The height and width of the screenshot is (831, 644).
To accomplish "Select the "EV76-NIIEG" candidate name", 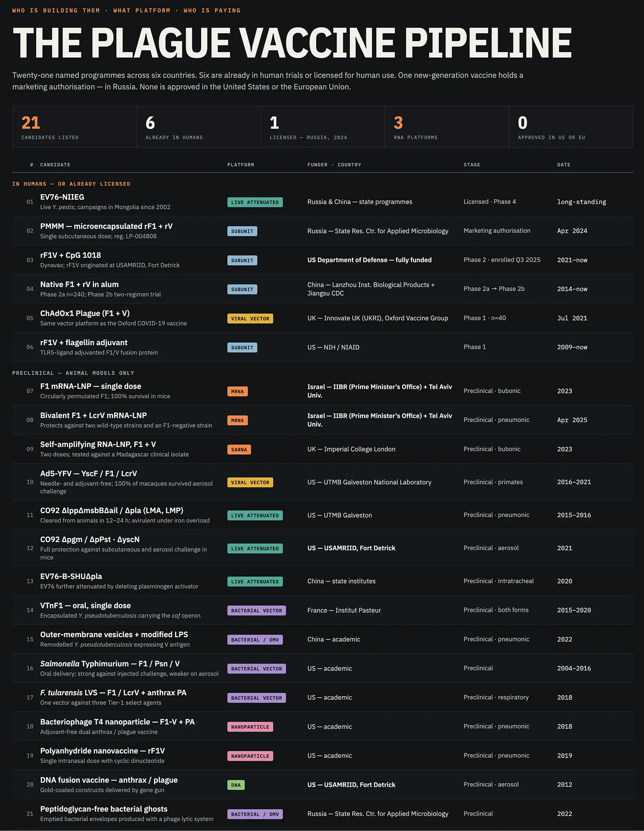I will (x=62, y=197).
